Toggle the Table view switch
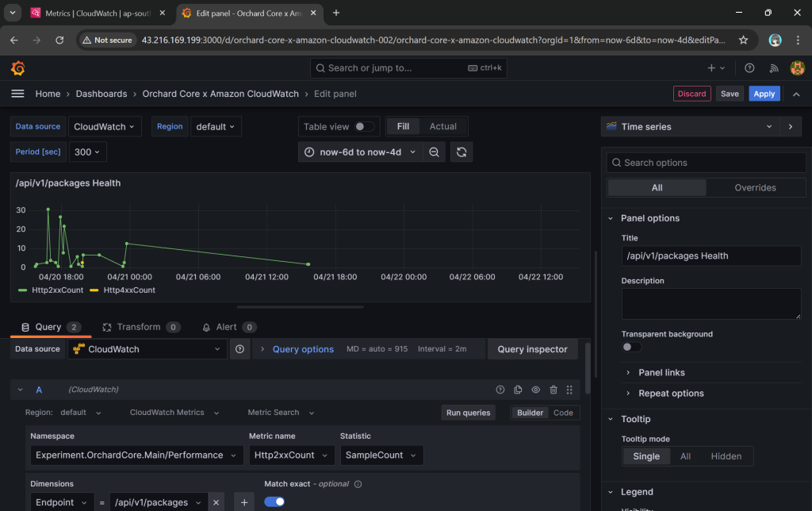The image size is (812, 511). (x=364, y=126)
